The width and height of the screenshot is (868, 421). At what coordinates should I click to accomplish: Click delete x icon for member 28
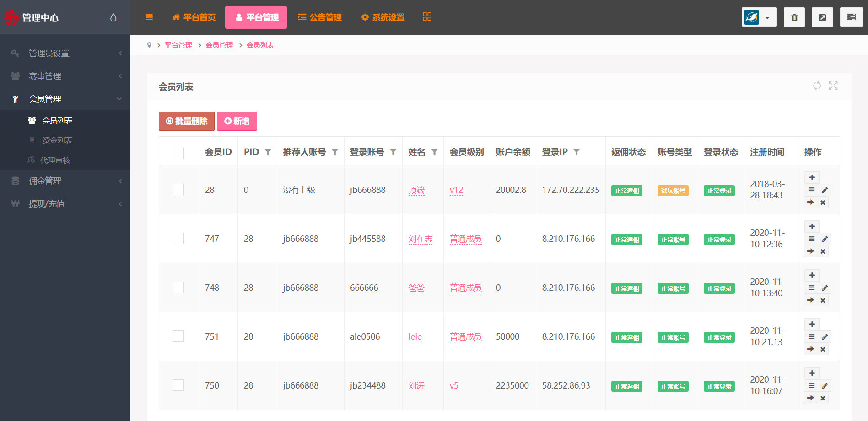click(x=823, y=203)
